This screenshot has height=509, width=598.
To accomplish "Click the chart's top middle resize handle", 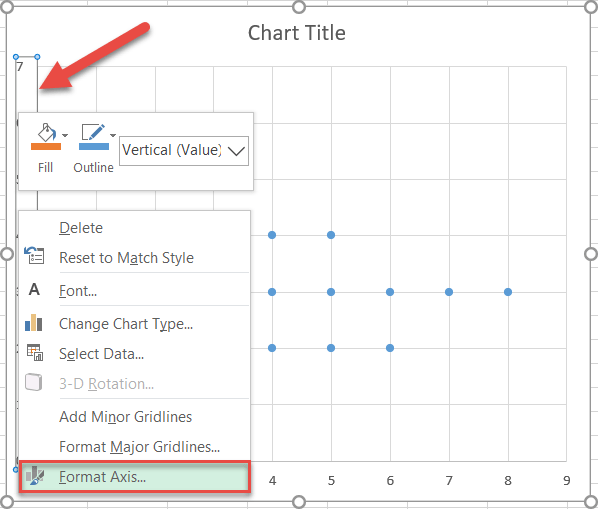I will click(299, 7).
